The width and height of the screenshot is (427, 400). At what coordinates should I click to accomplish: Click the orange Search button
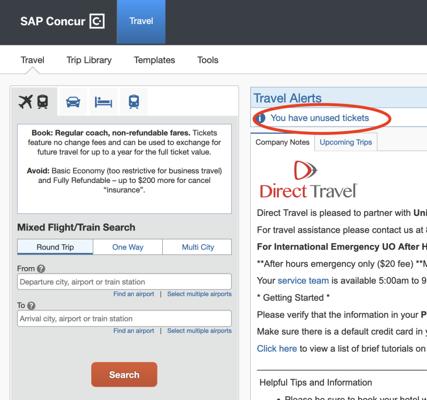coord(124,375)
